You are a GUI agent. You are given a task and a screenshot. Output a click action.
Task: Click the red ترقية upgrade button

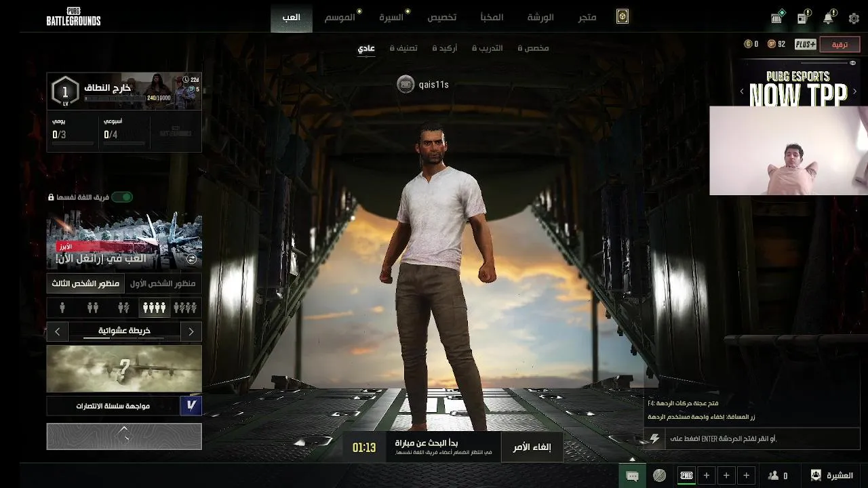pos(840,44)
